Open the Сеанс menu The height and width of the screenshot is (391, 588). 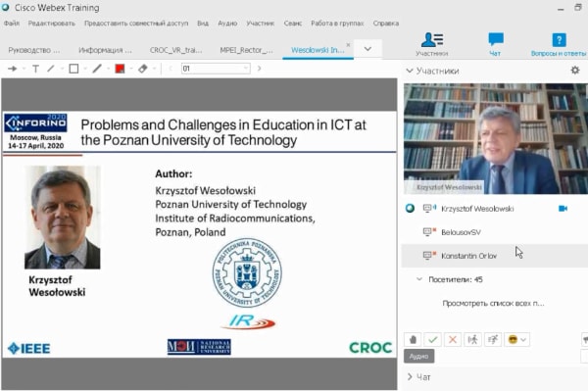(293, 24)
